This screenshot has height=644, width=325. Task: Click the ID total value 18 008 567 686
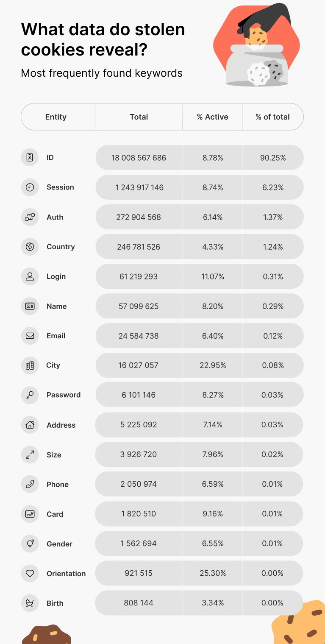(139, 158)
